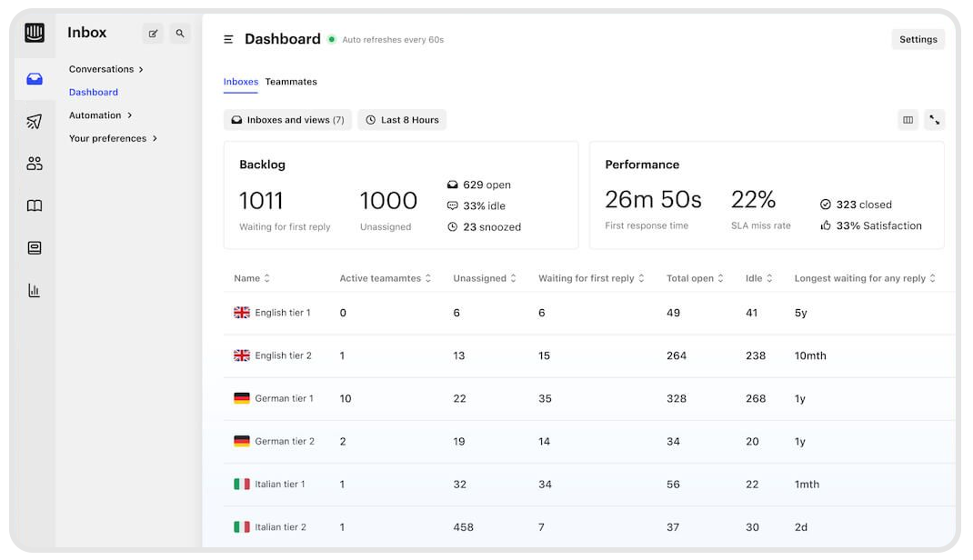Viewport: 973px width, 560px height.
Task: Sort by Name column
Action: click(x=252, y=278)
